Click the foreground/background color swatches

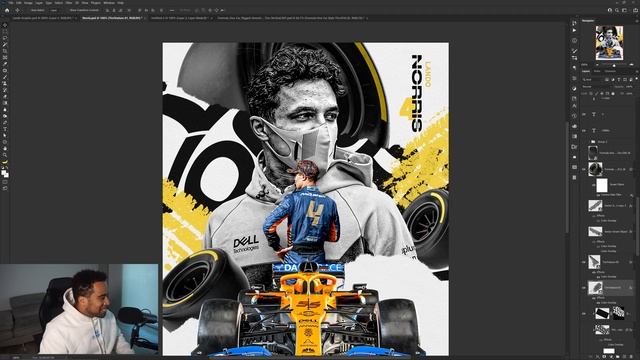[4, 173]
